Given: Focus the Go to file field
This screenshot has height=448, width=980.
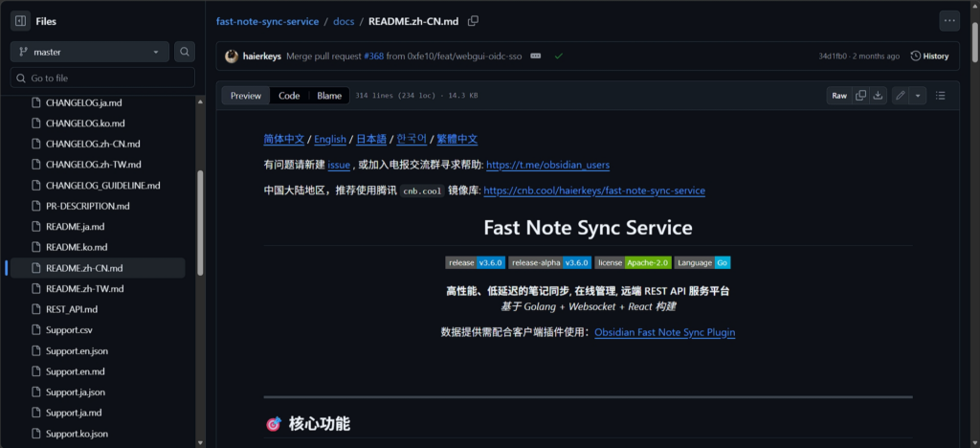Looking at the screenshot, I should (102, 78).
